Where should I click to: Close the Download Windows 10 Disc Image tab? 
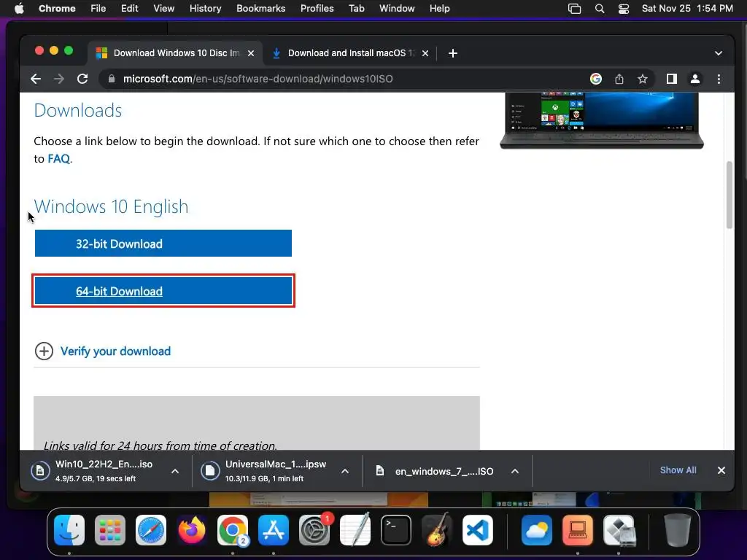click(x=251, y=52)
